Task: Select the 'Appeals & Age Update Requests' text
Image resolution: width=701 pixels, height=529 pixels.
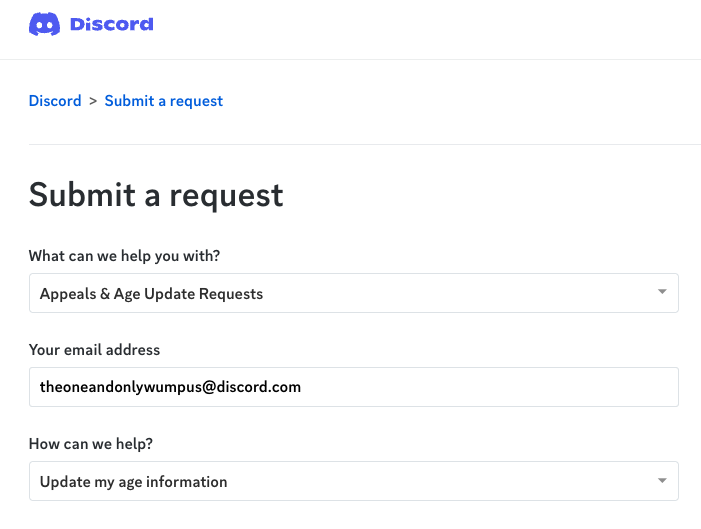Action: (152, 294)
